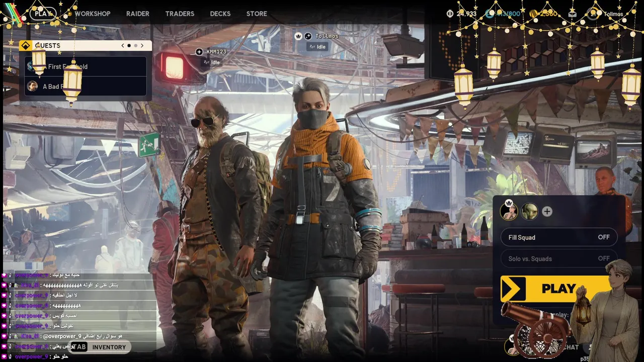Click the gold striped currency icon beside 2,580
Screen dimensions: 644x362
pyautogui.click(x=534, y=14)
